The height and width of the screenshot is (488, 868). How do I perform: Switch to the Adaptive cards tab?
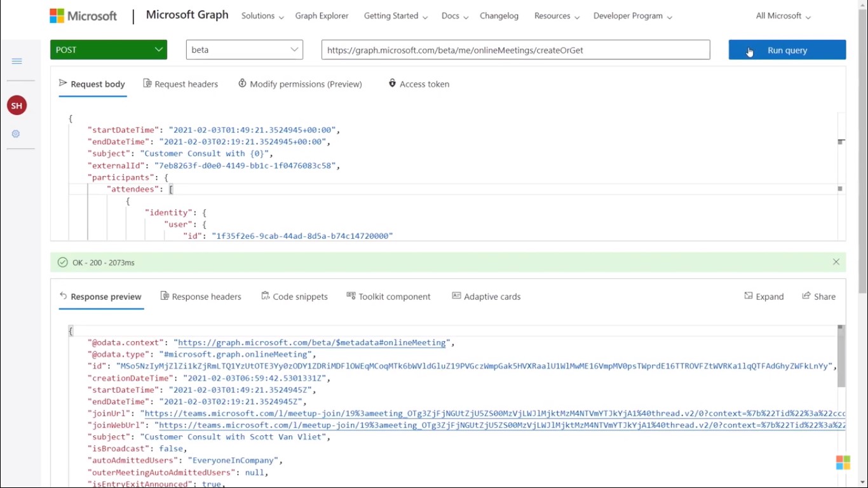(486, 297)
